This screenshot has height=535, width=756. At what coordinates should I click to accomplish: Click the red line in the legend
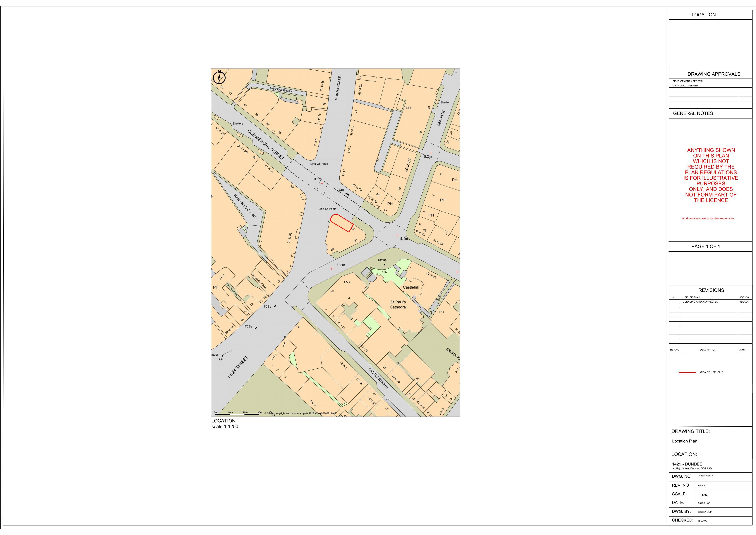tap(687, 372)
